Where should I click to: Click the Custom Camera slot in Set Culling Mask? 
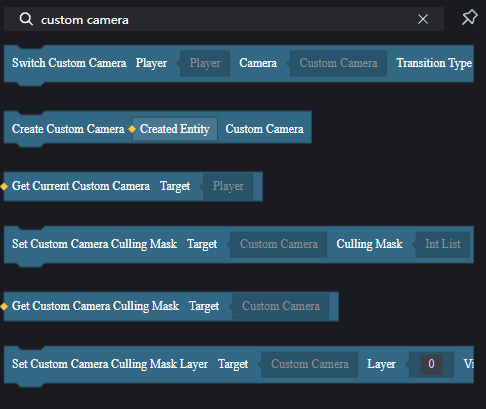pos(279,244)
